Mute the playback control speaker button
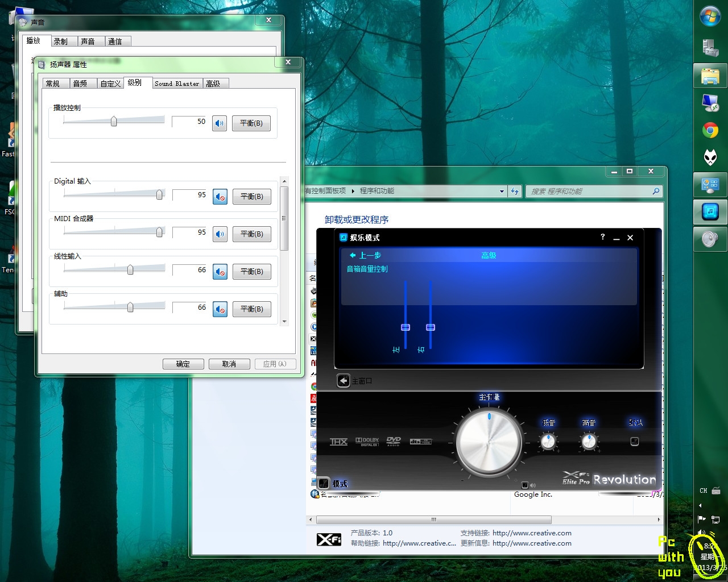Image resolution: width=728 pixels, height=582 pixels. tap(220, 123)
